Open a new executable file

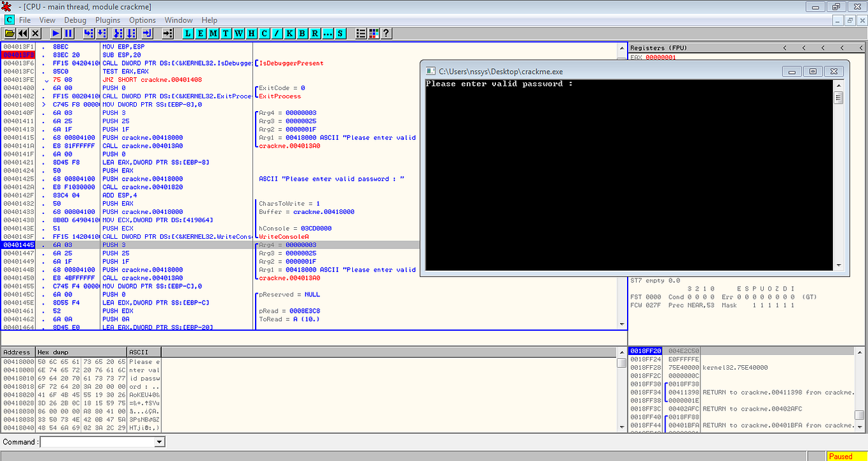coord(8,33)
